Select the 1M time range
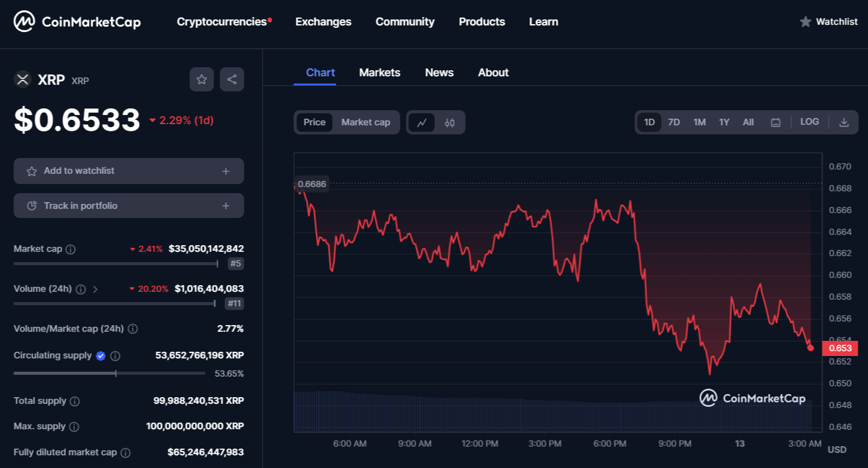868x468 pixels. click(699, 122)
